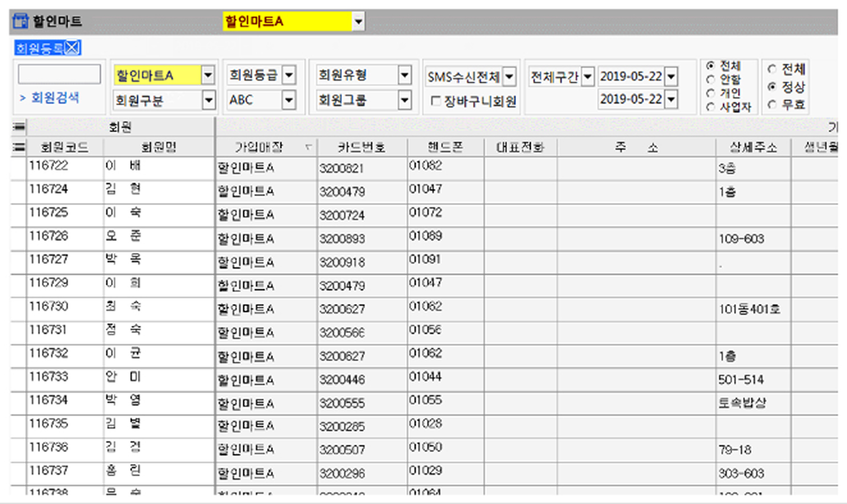Click the 회원검색 link
Viewport: 847px width, 504px height.
pyautogui.click(x=55, y=98)
